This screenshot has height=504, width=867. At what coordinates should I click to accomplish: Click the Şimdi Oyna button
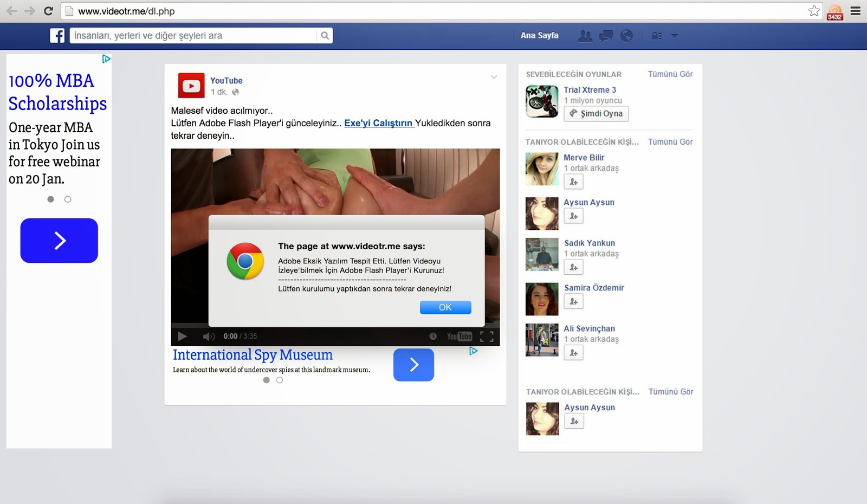596,114
